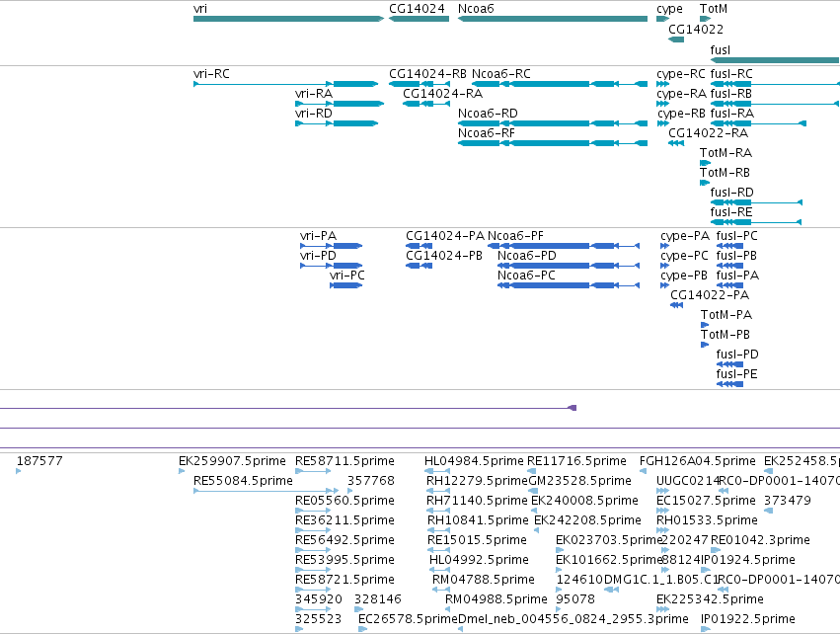Click the blue vri-PC CDS glyph
Screen dimensions: 840x634
point(346,285)
